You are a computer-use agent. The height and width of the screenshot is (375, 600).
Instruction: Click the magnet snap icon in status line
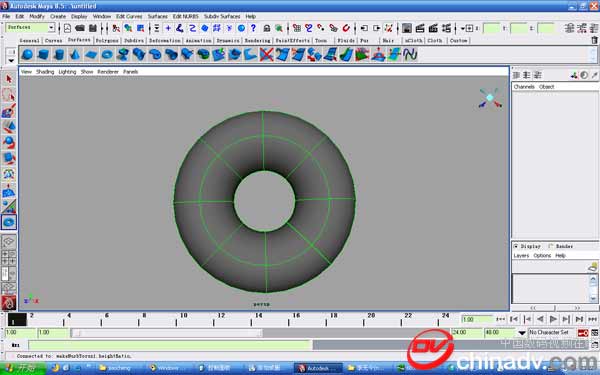346,28
